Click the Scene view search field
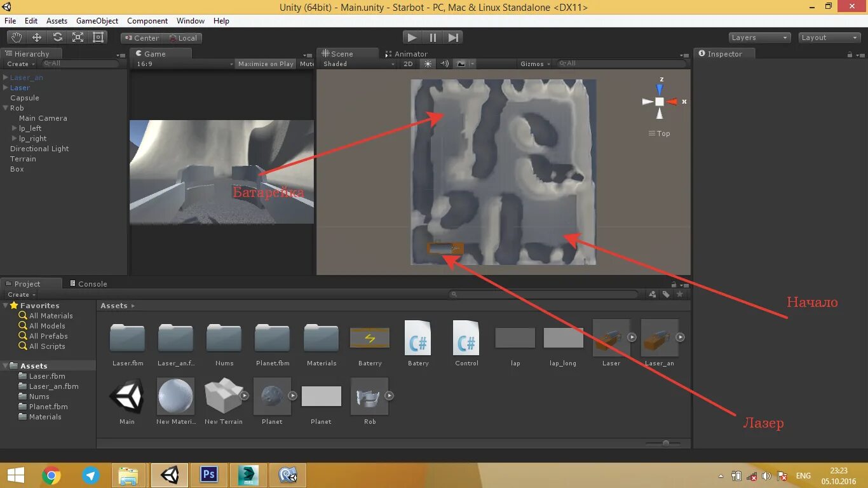The width and height of the screenshot is (868, 488). click(622, 64)
